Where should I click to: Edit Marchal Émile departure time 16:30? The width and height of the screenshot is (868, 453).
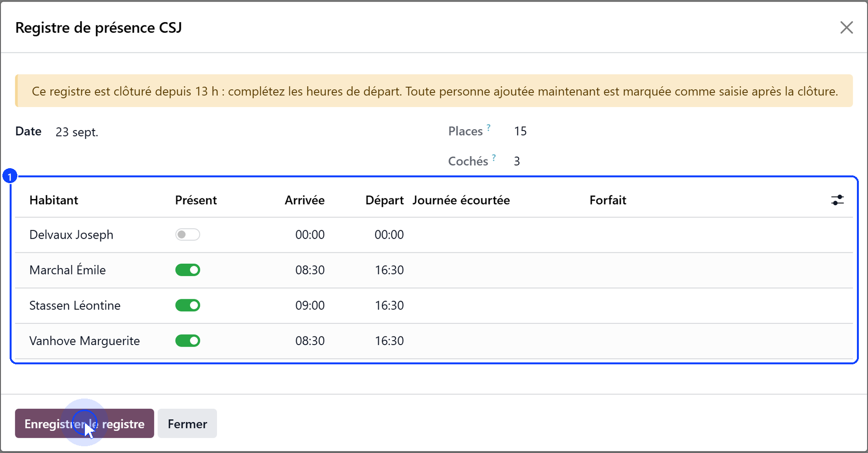click(x=389, y=270)
